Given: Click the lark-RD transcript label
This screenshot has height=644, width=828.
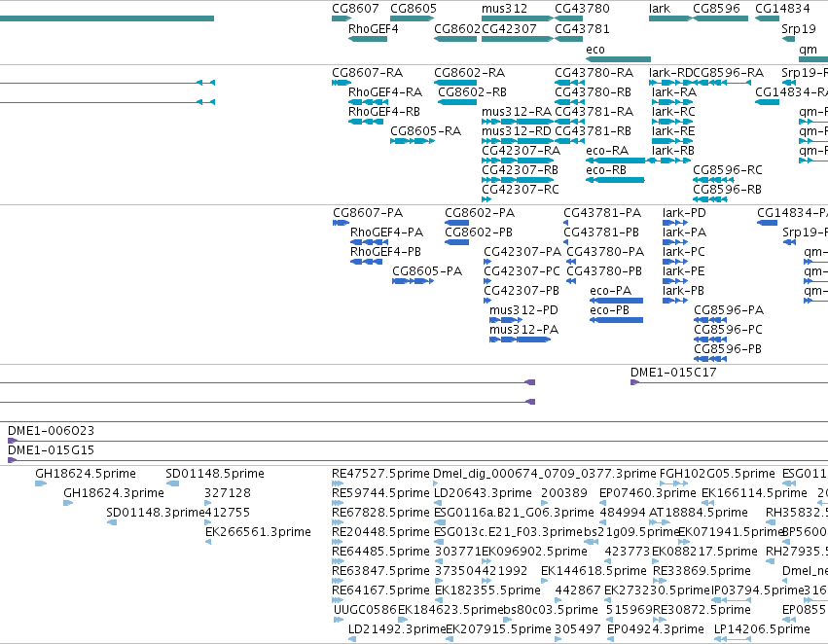Looking at the screenshot, I should click(x=670, y=73).
